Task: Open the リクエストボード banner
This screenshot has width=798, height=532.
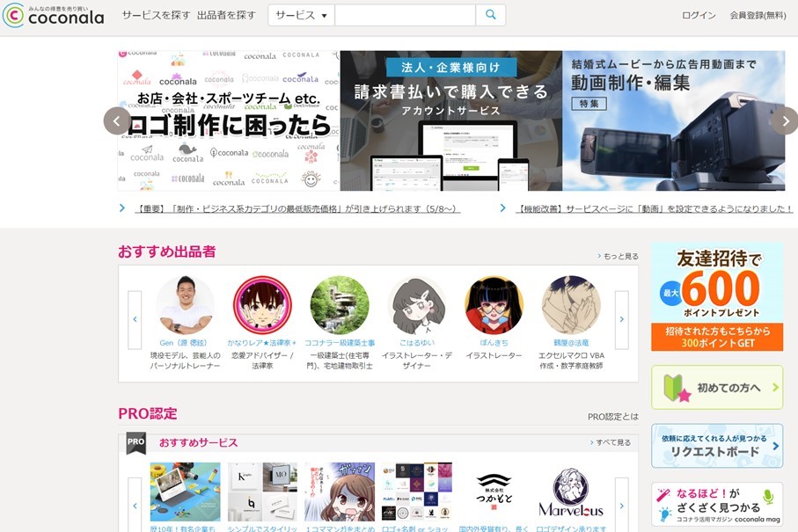Action: click(717, 446)
